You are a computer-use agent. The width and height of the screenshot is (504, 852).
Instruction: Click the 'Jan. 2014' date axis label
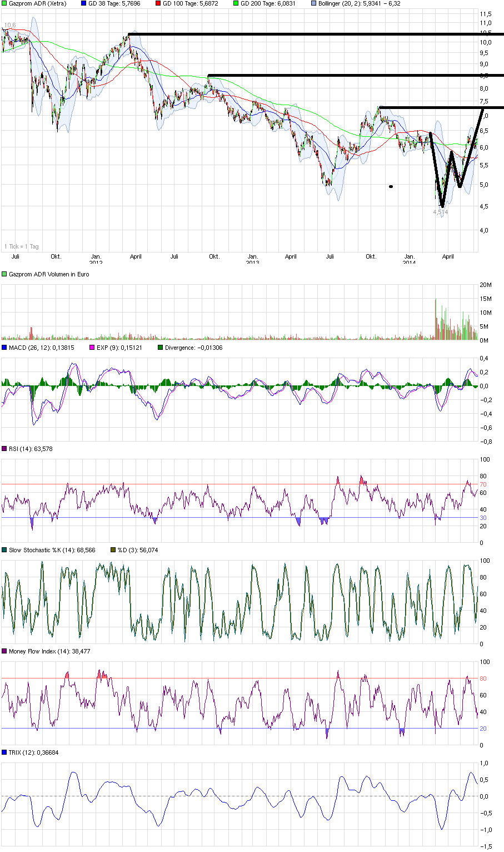point(409,259)
